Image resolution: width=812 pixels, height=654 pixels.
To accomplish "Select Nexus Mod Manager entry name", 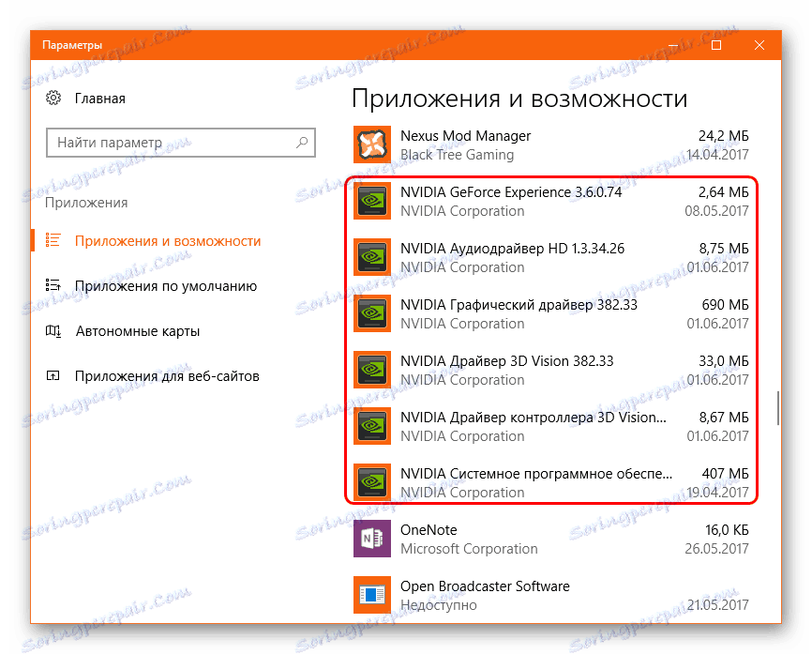I will pos(466,136).
